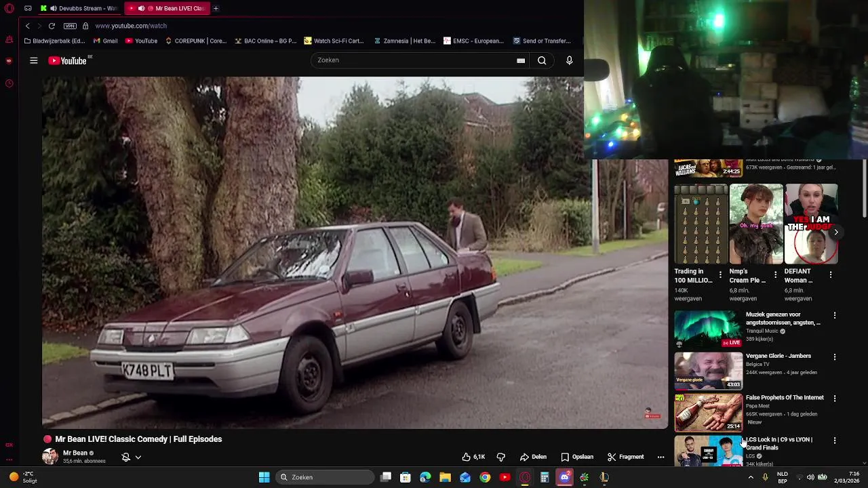868x488 pixels.
Task: Open the Gmail bookmark
Action: point(105,41)
